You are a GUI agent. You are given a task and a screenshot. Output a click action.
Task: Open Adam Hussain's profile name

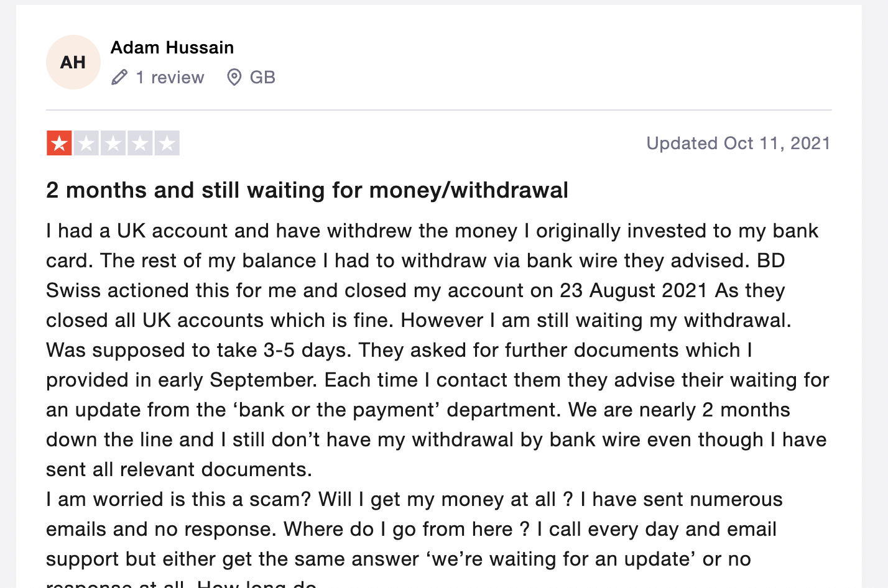(x=172, y=47)
